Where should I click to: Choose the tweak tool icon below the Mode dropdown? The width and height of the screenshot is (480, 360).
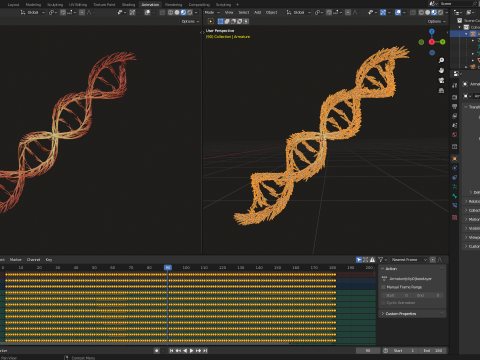pos(211,21)
